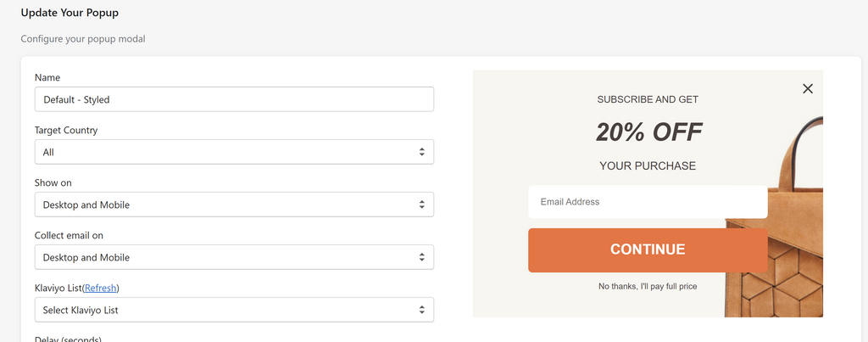Click the SUBSCRIBE AND GET text
The height and width of the screenshot is (342, 868).
click(648, 100)
